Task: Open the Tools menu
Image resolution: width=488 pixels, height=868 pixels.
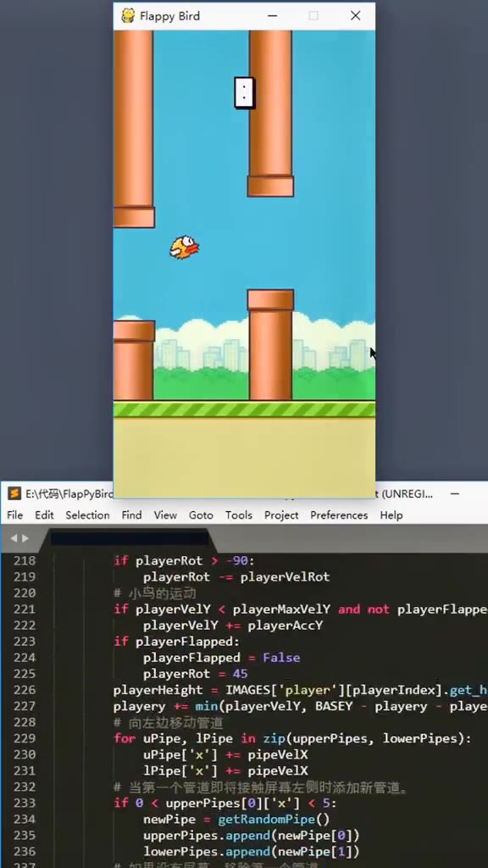Action: coord(238,515)
